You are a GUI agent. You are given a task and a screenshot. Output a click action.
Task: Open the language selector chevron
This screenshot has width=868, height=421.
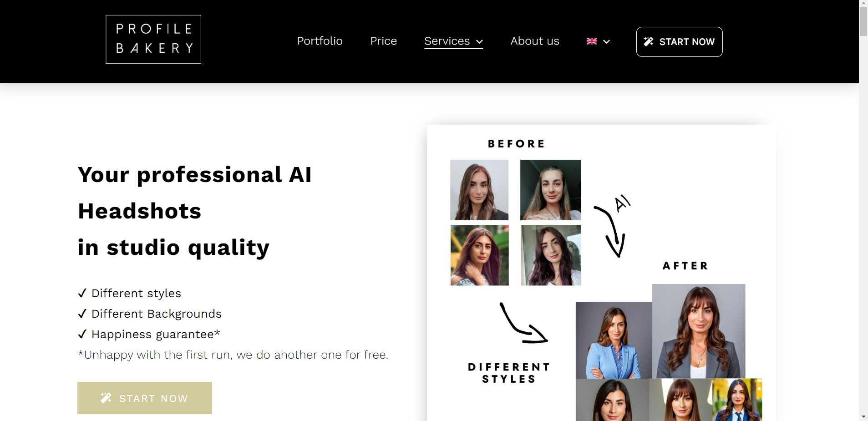tap(606, 41)
